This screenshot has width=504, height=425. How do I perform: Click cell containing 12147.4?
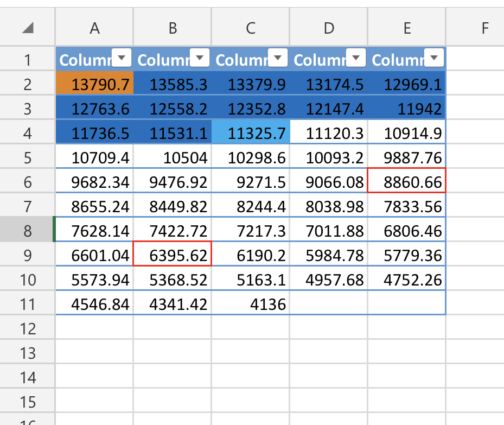329,107
